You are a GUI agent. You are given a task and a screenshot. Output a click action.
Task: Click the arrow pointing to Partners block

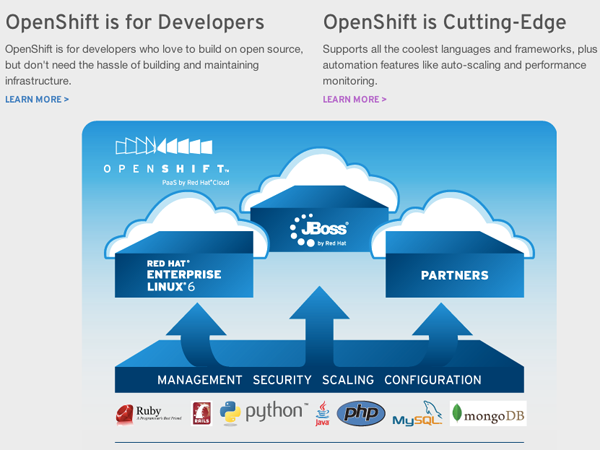click(x=442, y=333)
